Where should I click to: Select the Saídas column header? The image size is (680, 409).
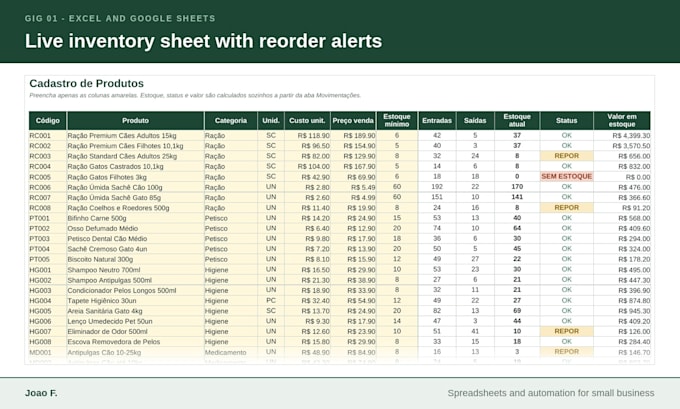coord(475,121)
